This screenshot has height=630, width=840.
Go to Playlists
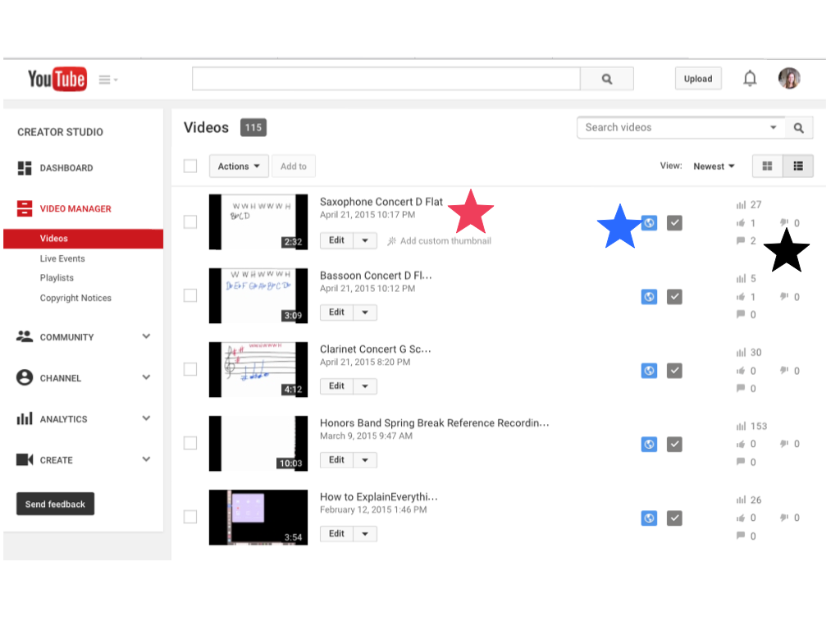(x=57, y=278)
